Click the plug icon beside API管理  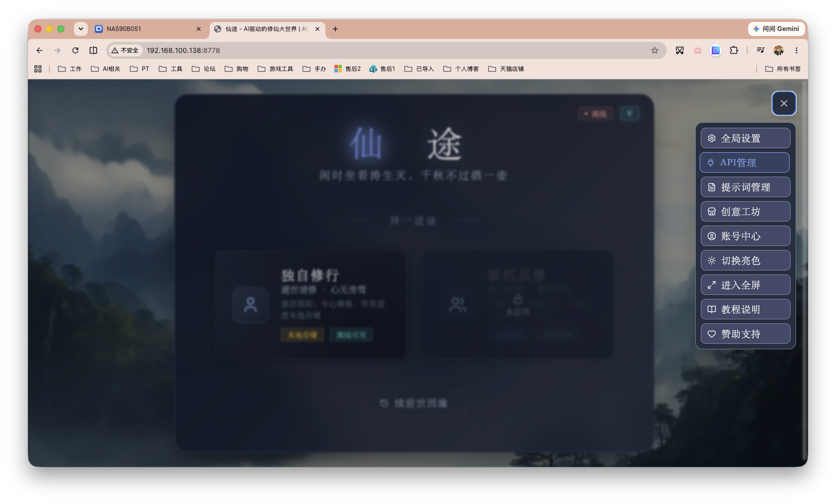(x=711, y=163)
